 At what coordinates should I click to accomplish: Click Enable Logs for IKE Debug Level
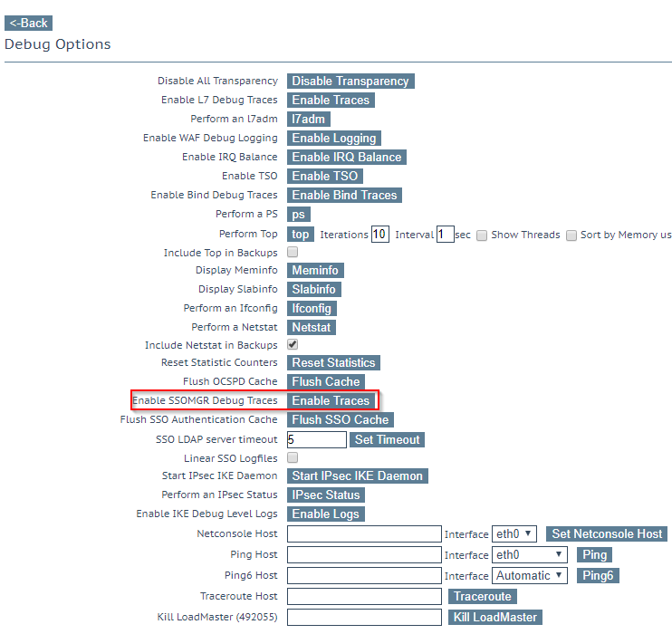[x=326, y=514]
